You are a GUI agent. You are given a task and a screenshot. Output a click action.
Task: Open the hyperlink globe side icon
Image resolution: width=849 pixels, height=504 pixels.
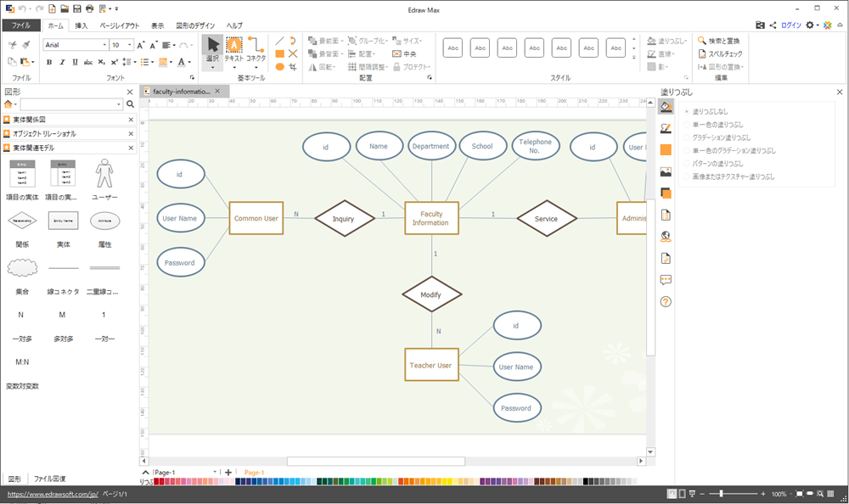pyautogui.click(x=666, y=237)
